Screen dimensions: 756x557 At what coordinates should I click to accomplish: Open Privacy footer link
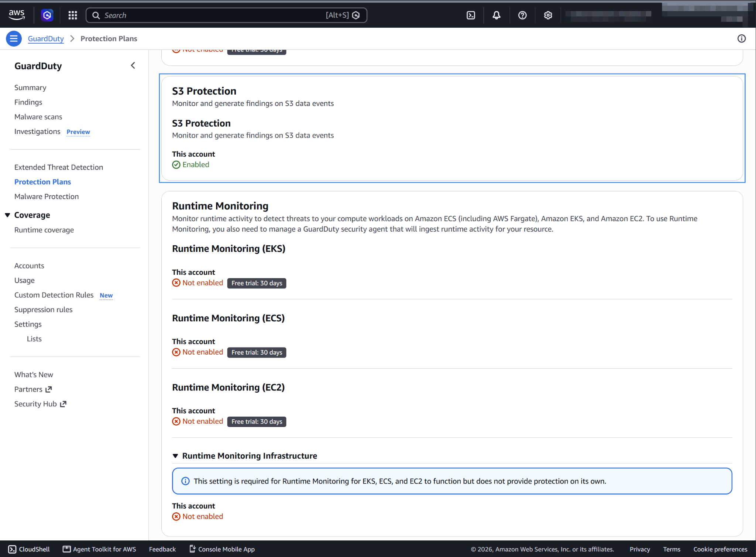tap(640, 549)
